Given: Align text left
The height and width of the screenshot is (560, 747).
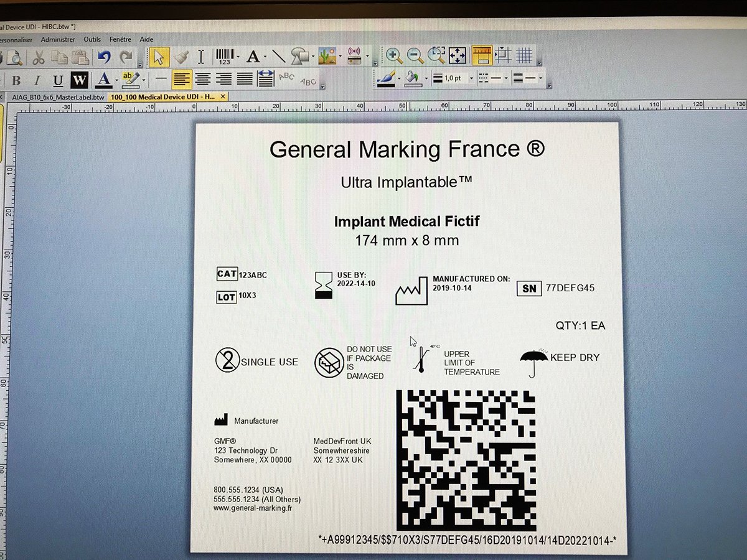Looking at the screenshot, I should coord(182,79).
